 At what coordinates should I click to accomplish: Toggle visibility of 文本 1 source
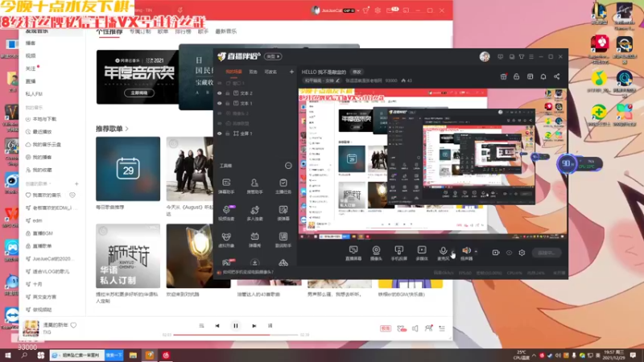pyautogui.click(x=220, y=104)
